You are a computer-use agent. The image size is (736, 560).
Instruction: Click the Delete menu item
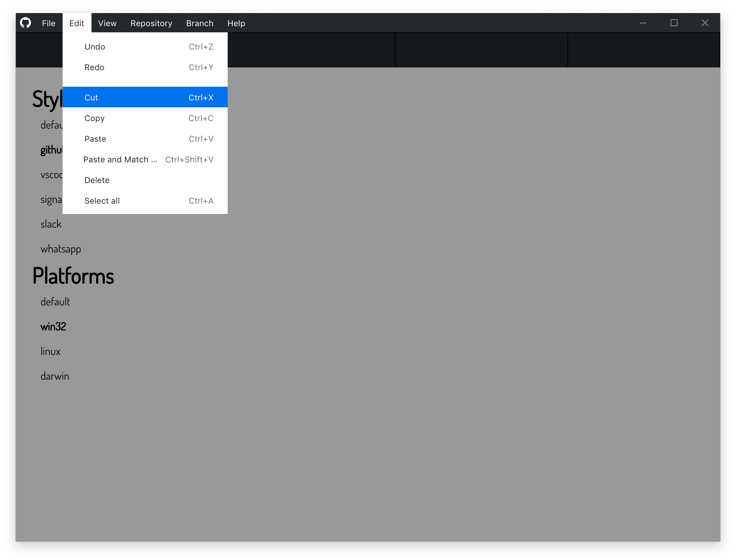click(x=96, y=180)
